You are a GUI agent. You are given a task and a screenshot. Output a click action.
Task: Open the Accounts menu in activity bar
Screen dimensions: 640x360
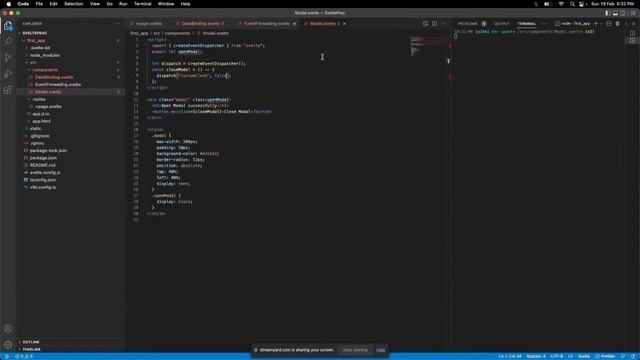pyautogui.click(x=8, y=329)
